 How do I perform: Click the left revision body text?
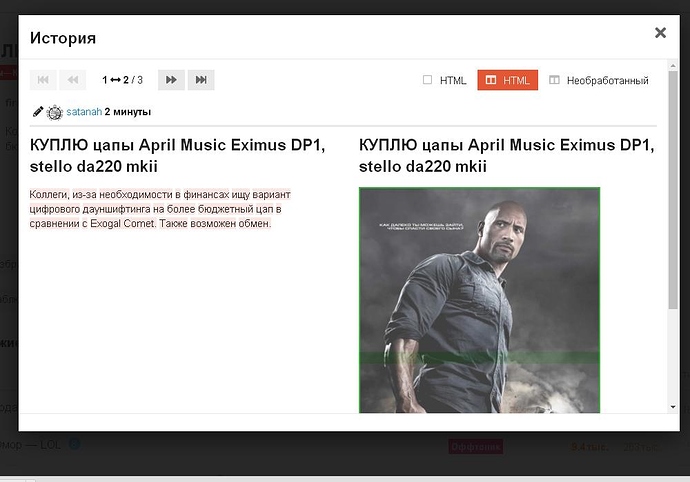[165, 208]
